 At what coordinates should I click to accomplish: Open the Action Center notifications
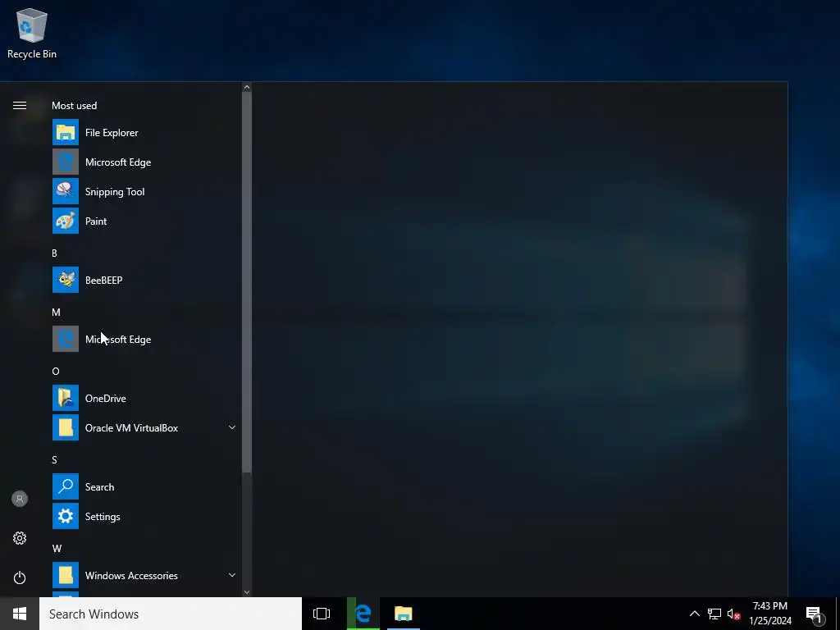coord(815,614)
